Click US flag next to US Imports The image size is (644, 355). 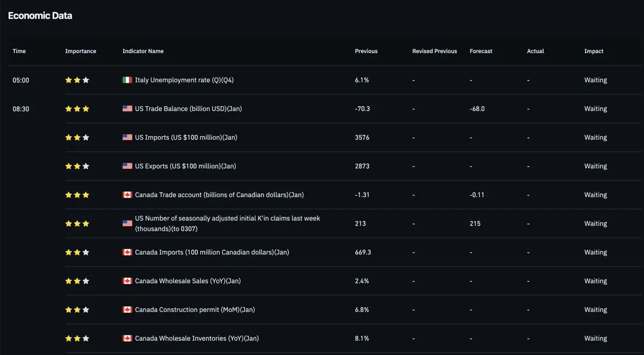pyautogui.click(x=127, y=137)
